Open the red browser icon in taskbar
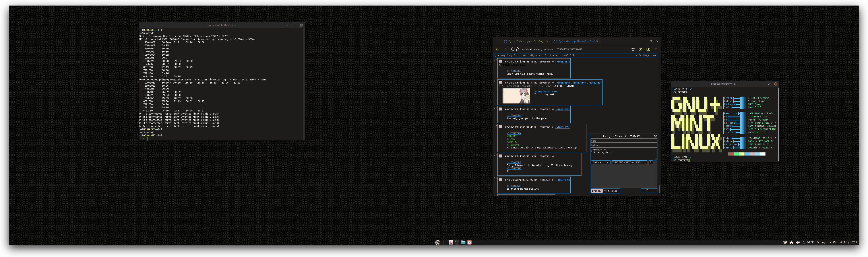Viewport: 868px width, 257px height. point(469,242)
